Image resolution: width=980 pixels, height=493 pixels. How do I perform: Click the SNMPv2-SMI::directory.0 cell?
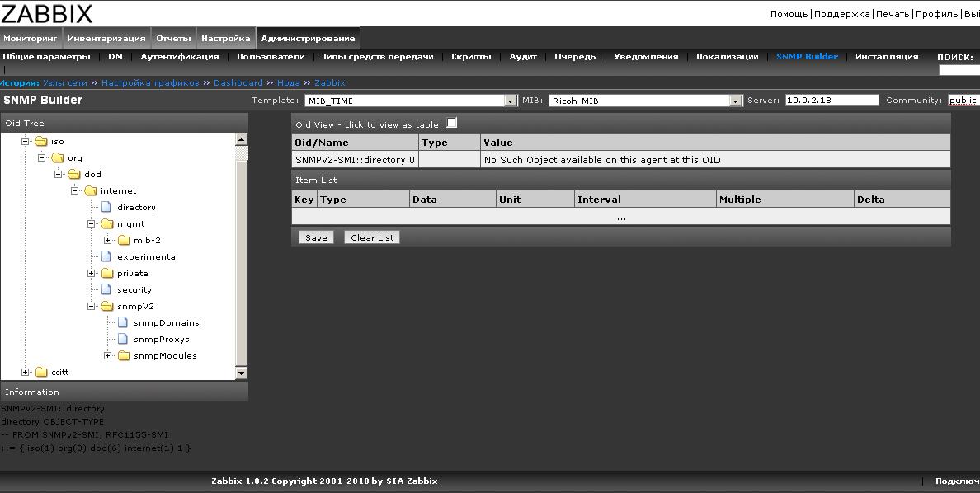coord(355,160)
